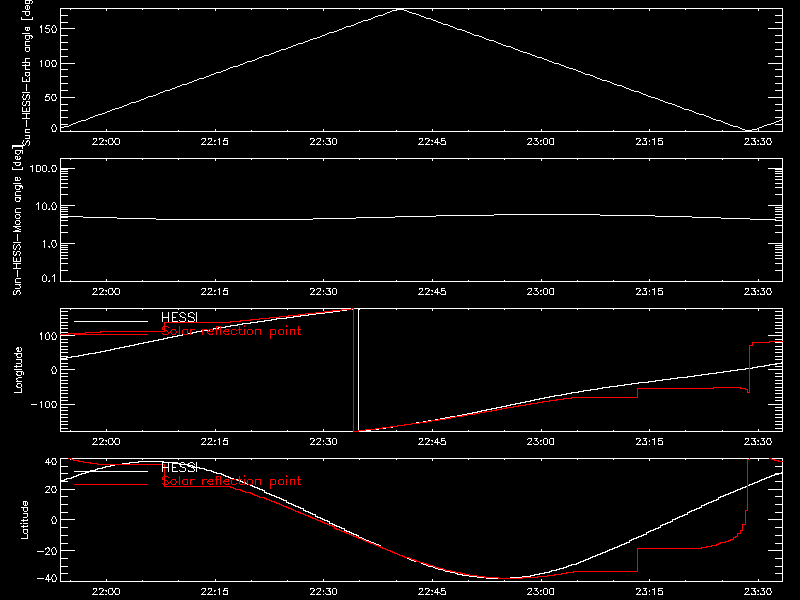Screen dimensions: 800x600
Task: Click 22:00 time label under Earth angle plot
Action: [106, 142]
